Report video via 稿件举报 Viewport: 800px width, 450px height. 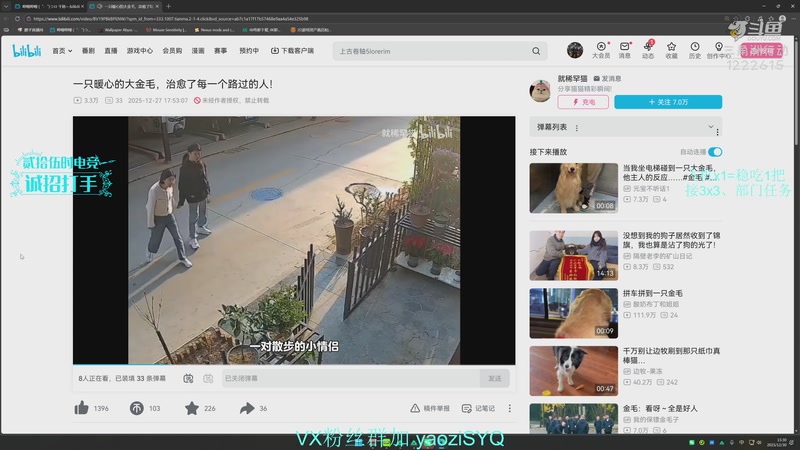(x=430, y=408)
